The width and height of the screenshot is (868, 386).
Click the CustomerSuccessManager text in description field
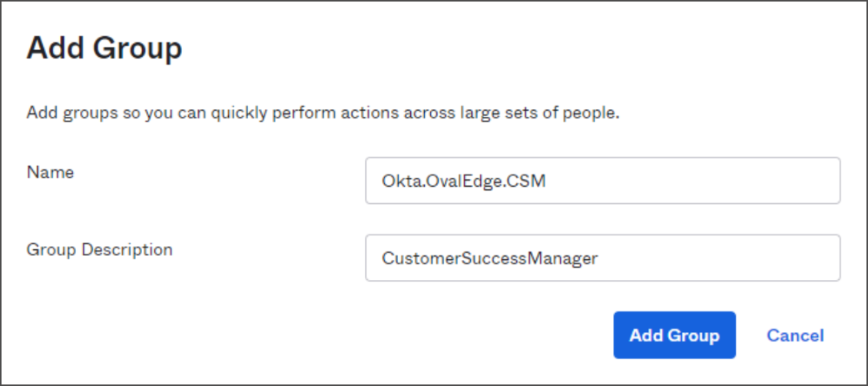[x=490, y=258]
